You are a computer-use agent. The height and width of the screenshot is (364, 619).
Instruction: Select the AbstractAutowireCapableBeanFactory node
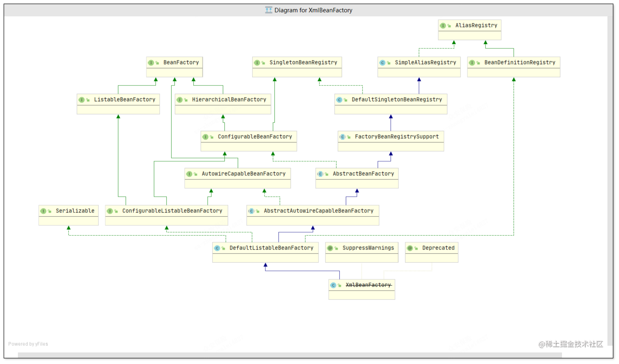tap(318, 211)
